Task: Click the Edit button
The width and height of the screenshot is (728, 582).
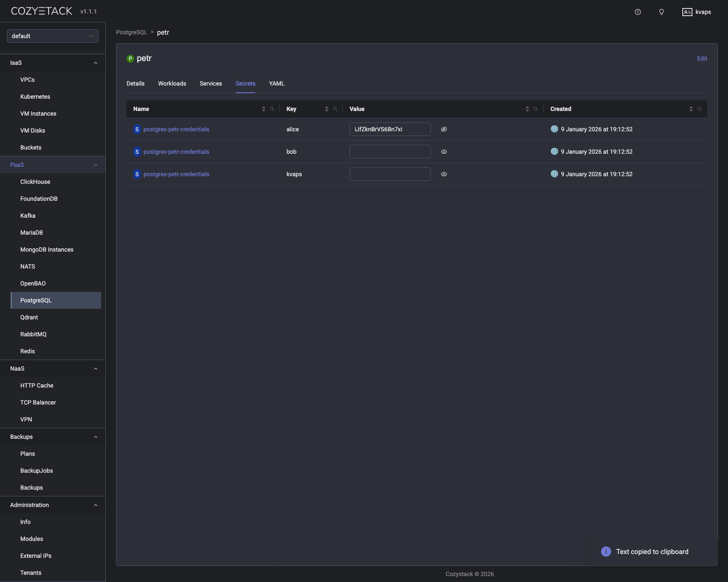Action: click(x=702, y=58)
